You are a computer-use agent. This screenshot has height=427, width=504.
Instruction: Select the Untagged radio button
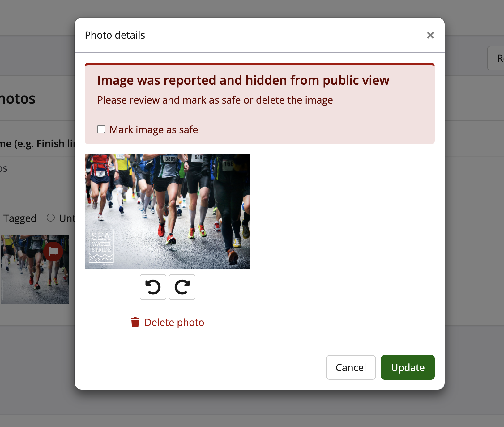[51, 218]
